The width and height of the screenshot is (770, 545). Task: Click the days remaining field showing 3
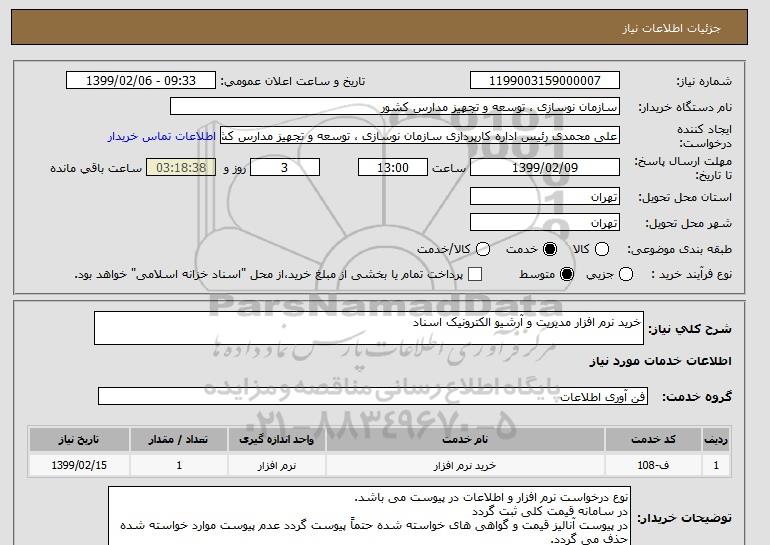285,167
